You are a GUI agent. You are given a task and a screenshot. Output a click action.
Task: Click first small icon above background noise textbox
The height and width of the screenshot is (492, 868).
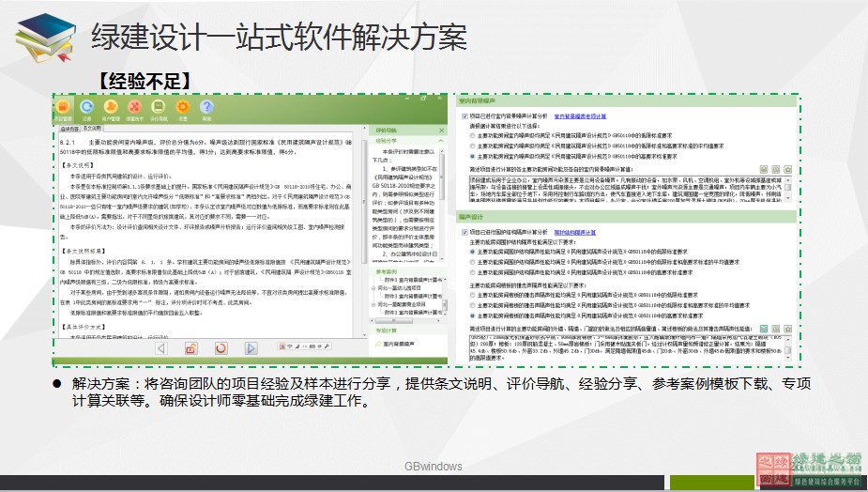click(x=764, y=170)
